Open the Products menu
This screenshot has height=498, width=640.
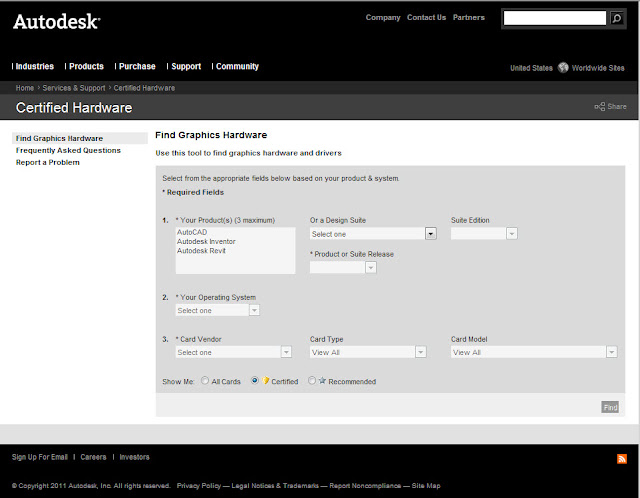[86, 66]
